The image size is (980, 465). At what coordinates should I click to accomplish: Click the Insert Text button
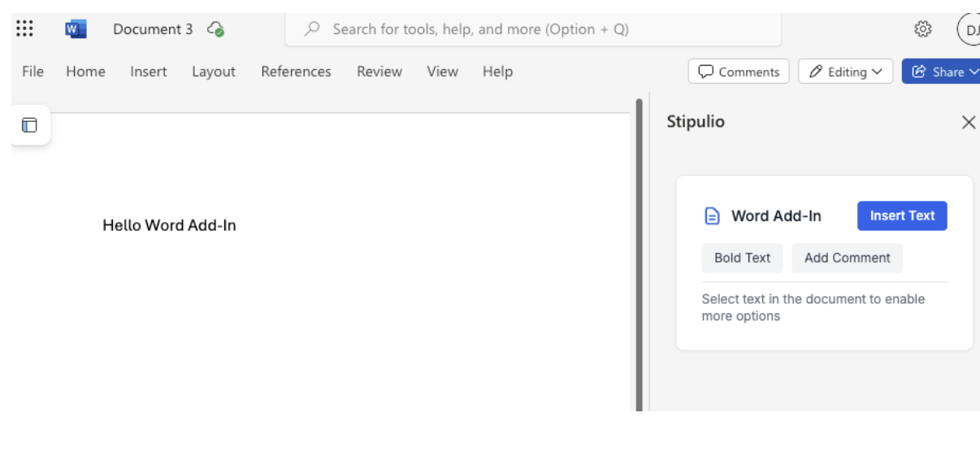pyautogui.click(x=902, y=216)
